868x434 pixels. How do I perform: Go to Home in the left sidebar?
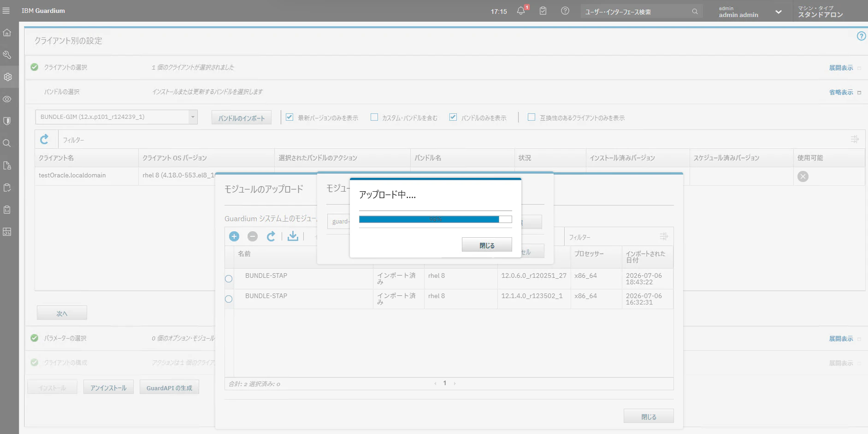tap(7, 33)
